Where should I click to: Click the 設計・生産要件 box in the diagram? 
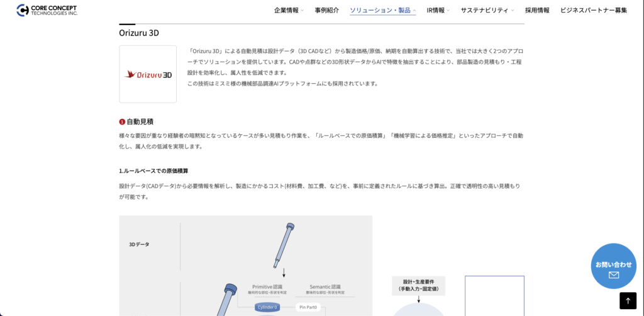click(417, 285)
